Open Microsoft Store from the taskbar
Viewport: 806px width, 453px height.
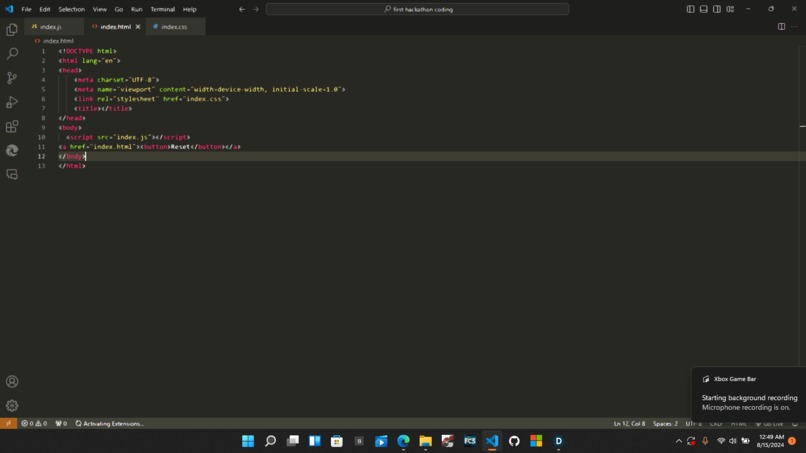[337, 441]
